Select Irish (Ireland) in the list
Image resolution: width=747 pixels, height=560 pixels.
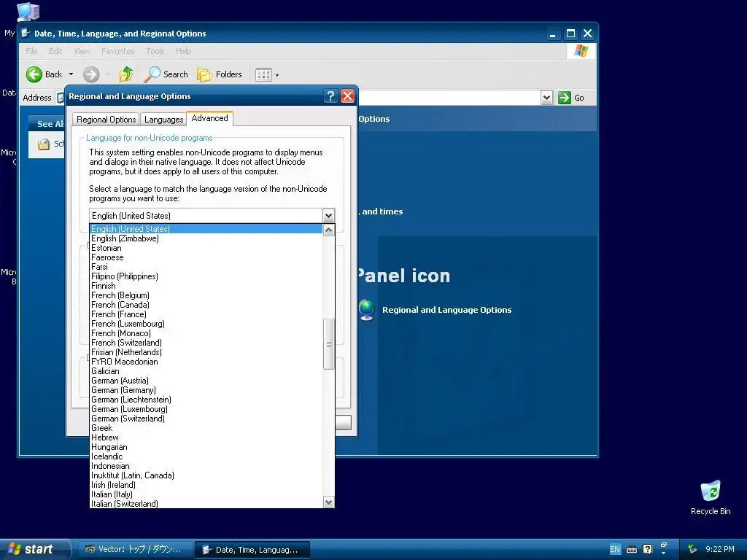(x=206, y=485)
